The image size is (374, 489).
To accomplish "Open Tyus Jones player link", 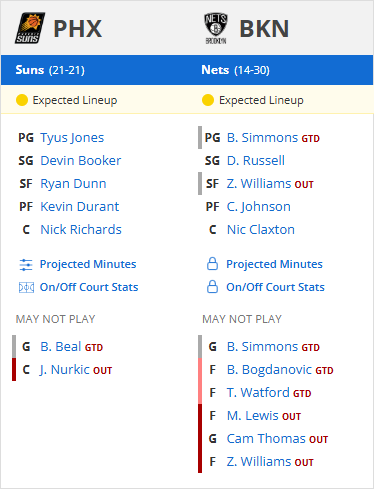I will (72, 138).
